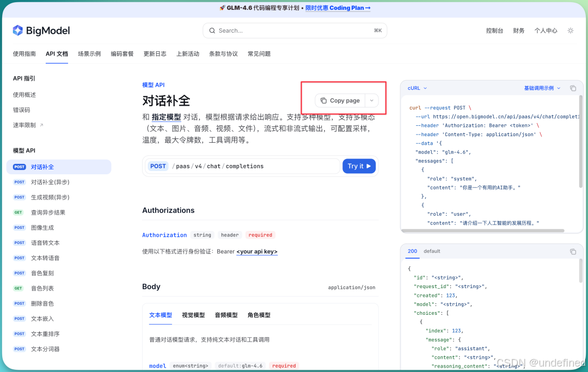Click the Authorization parameter name

pyautogui.click(x=164, y=235)
